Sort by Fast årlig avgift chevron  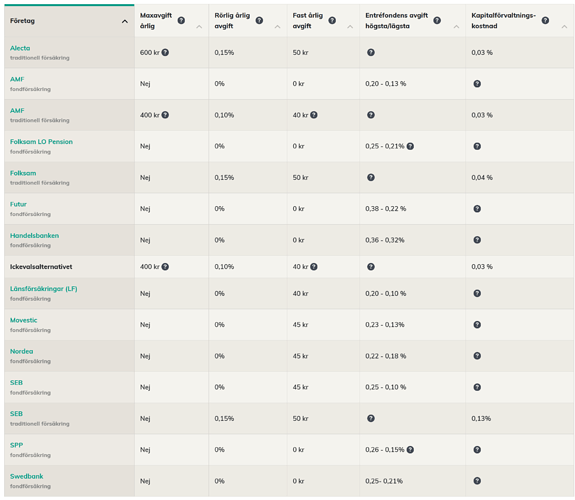[x=350, y=26]
